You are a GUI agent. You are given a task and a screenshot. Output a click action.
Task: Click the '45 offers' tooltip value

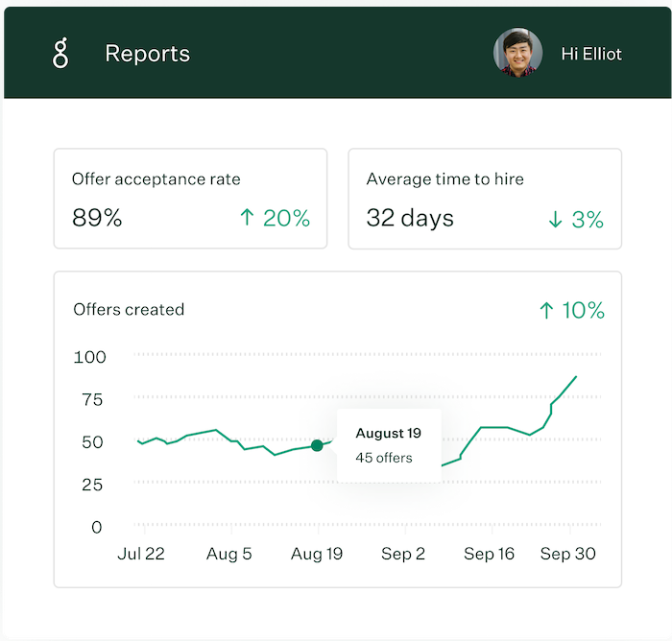point(384,458)
